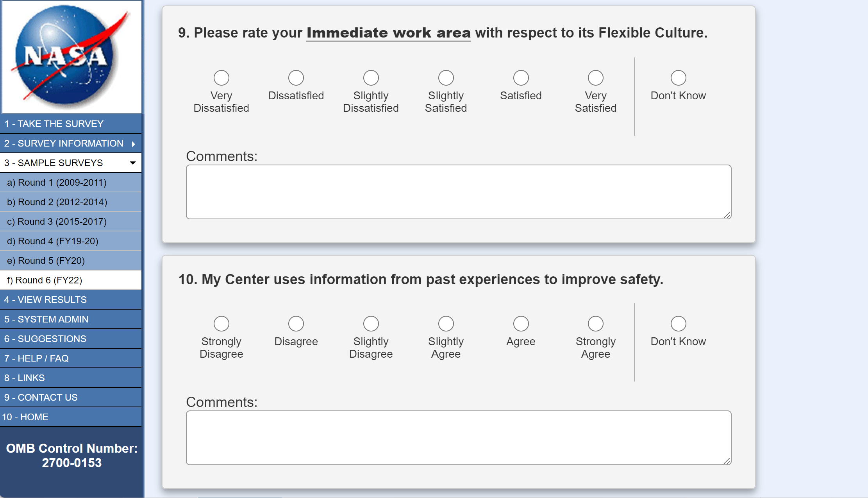Select Very Dissatisfied for question 9
868x498 pixels.
(x=221, y=78)
